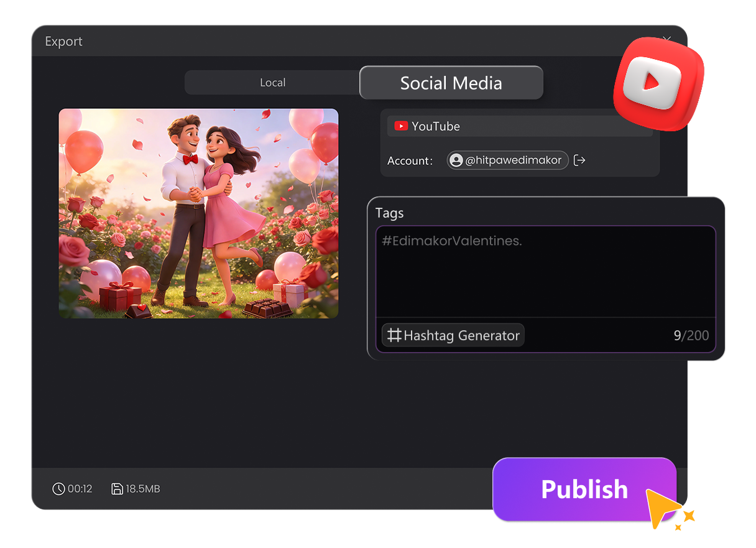
Task: Toggle the Social Media export mode
Action: tap(451, 82)
